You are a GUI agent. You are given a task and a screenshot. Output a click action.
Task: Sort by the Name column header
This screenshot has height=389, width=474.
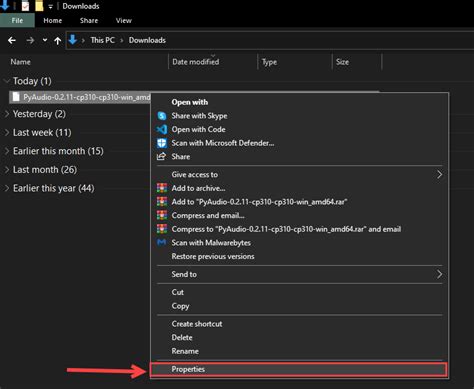[x=20, y=62]
